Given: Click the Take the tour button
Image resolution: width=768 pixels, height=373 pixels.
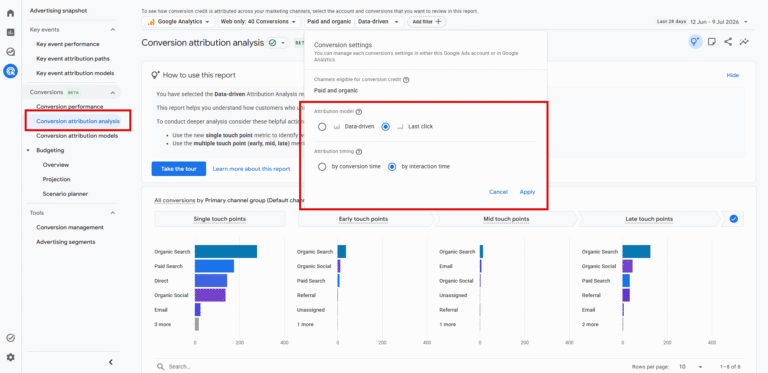Looking at the screenshot, I should tap(179, 169).
